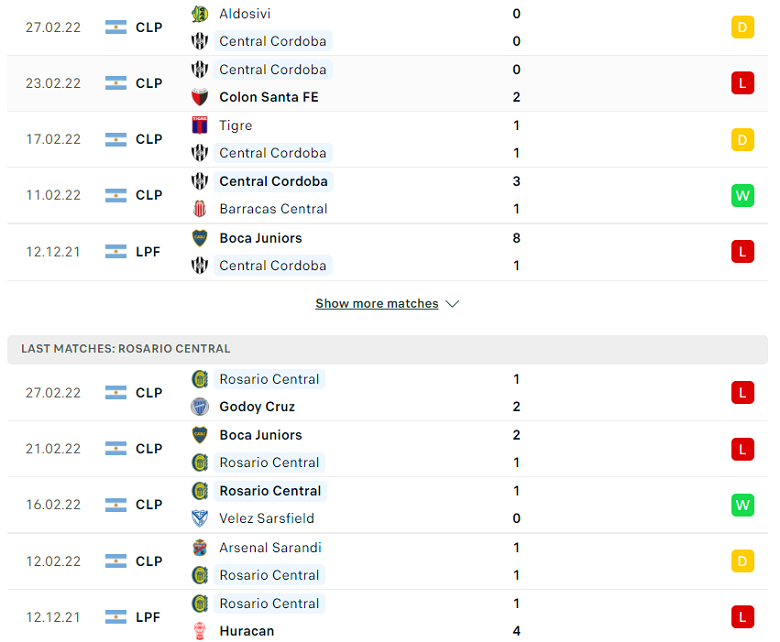Open the Velez Sarsfield team link

tap(267, 518)
